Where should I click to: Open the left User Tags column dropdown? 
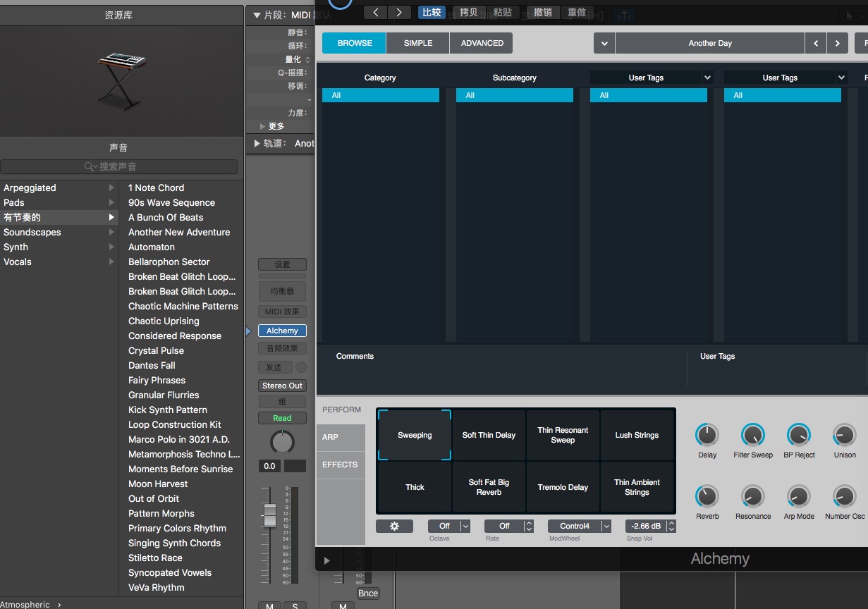tap(707, 78)
